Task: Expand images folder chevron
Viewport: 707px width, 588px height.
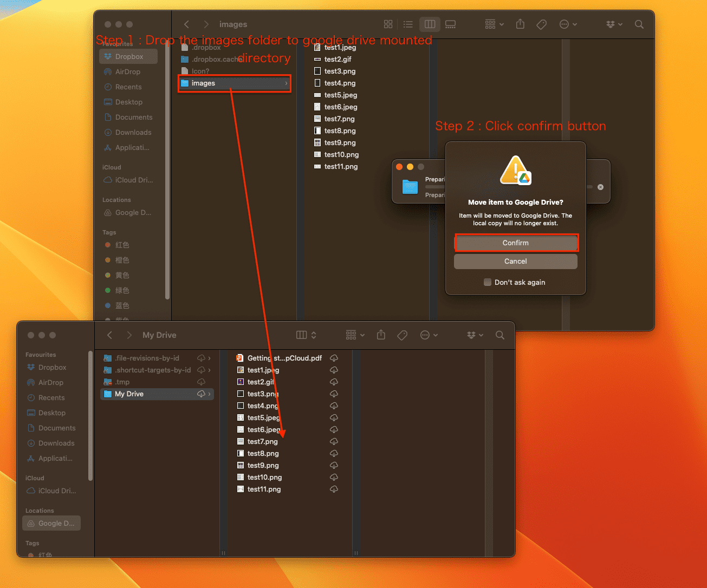Action: [286, 83]
